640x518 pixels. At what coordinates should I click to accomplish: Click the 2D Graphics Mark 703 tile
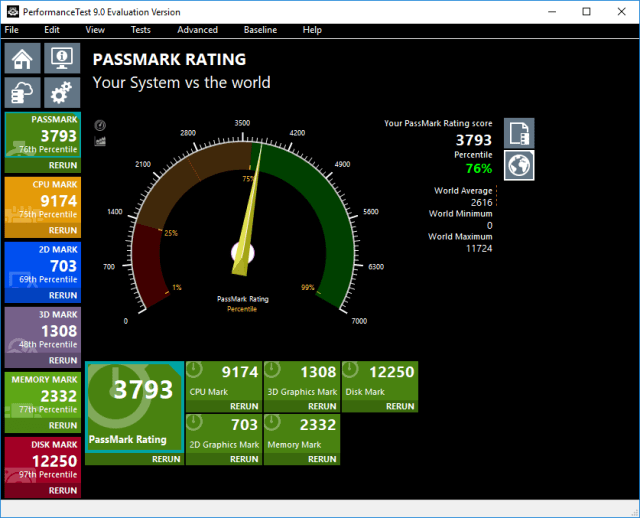click(224, 434)
